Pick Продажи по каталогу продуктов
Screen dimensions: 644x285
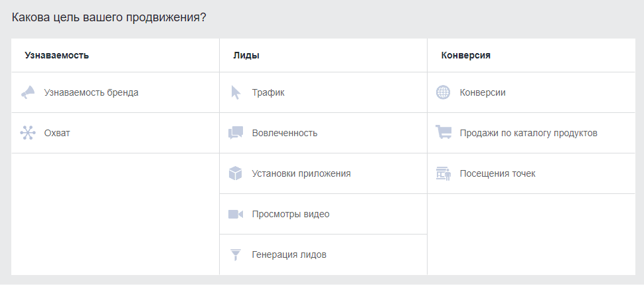pos(528,133)
